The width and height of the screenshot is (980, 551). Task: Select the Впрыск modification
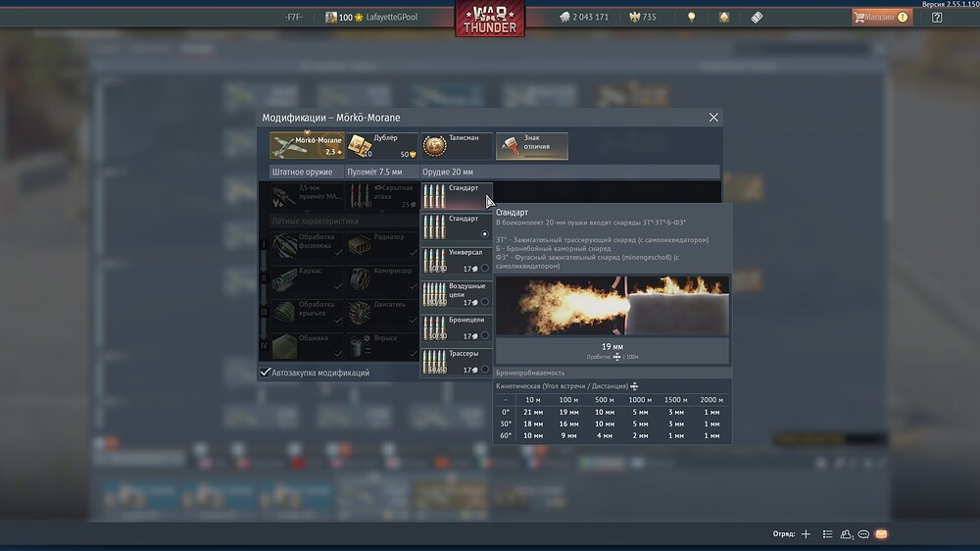coord(382,346)
